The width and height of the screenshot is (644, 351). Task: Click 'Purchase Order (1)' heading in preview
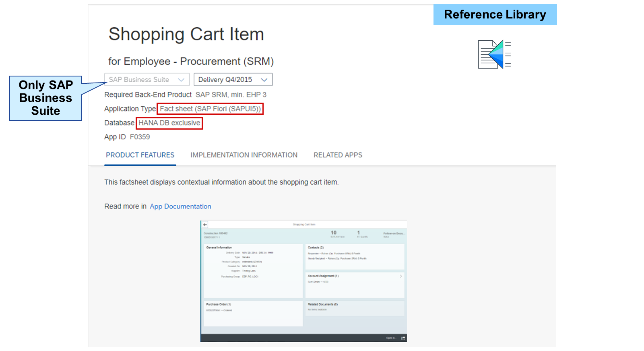[219, 304]
